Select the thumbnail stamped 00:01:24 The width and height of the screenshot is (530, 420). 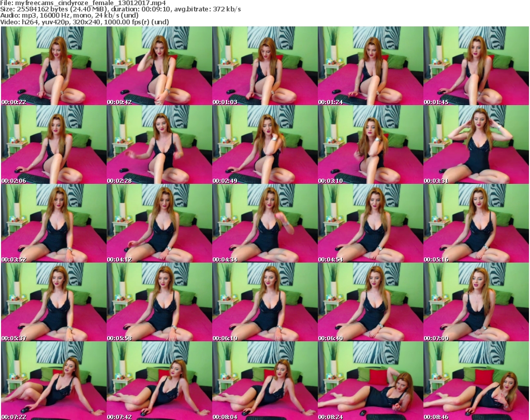371,66
